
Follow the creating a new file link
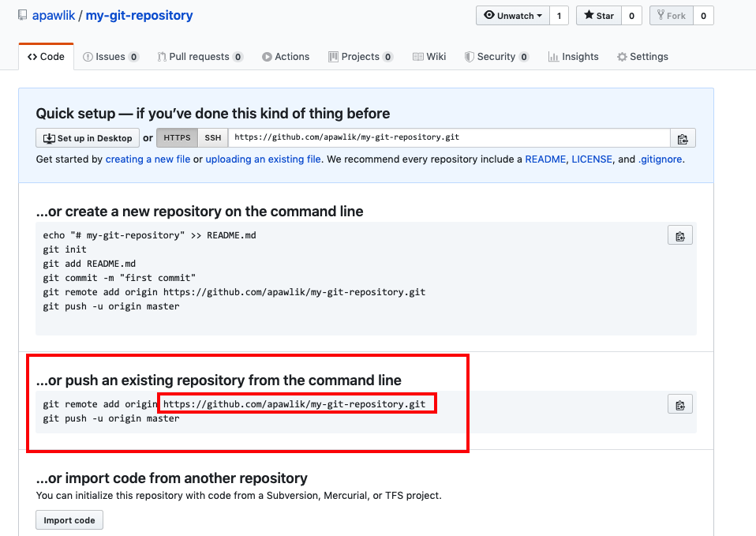[148, 159]
